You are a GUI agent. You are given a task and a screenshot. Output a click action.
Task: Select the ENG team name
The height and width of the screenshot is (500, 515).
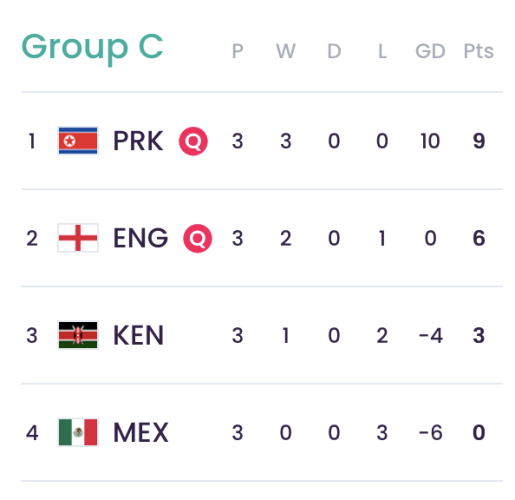(140, 238)
